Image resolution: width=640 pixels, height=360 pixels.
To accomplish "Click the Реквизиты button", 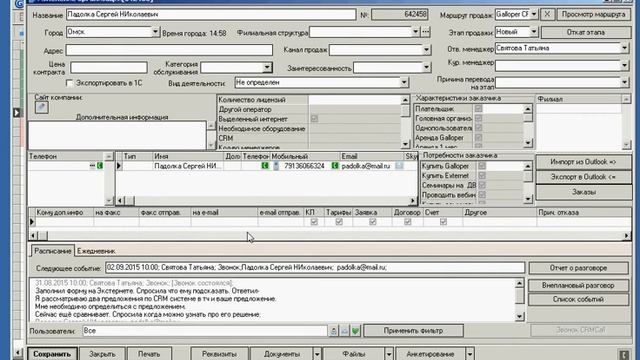I will click(219, 354).
